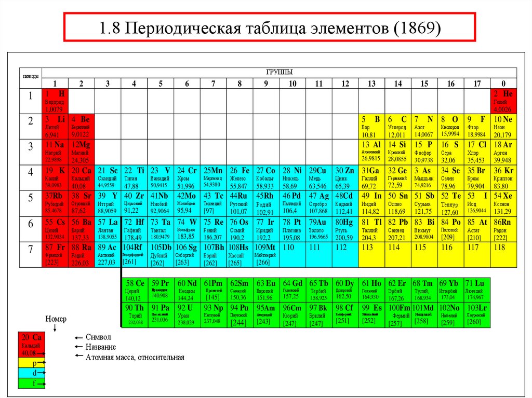The height and width of the screenshot is (398, 532).
Task: Click the legend label 'Символ'
Action: pos(98,337)
